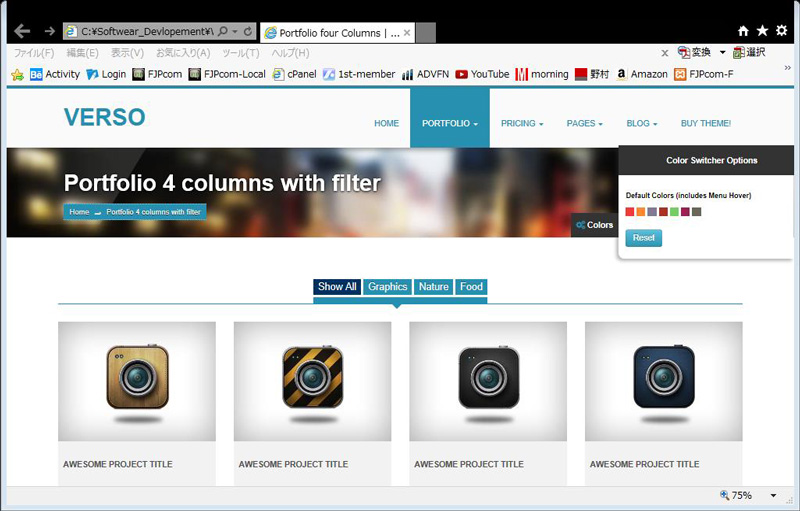Image resolution: width=800 pixels, height=511 pixels.
Task: Open the FJPcom-Local bookmark
Action: point(227,74)
